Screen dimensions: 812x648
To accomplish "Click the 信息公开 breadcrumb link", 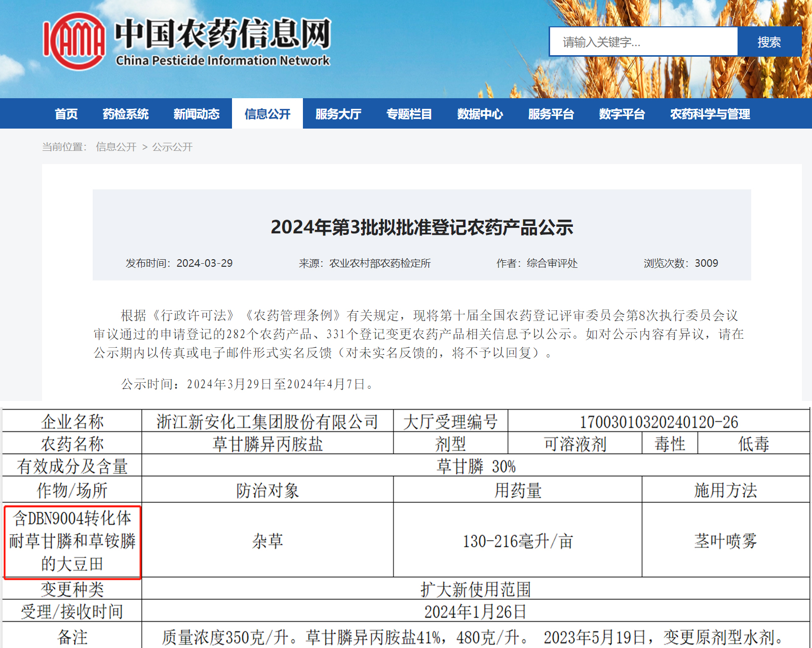I will [115, 147].
